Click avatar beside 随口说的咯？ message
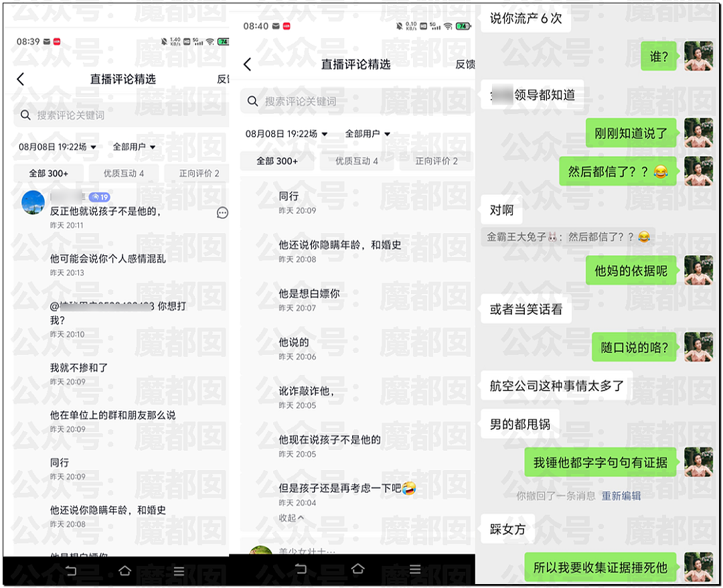 pyautogui.click(x=698, y=347)
